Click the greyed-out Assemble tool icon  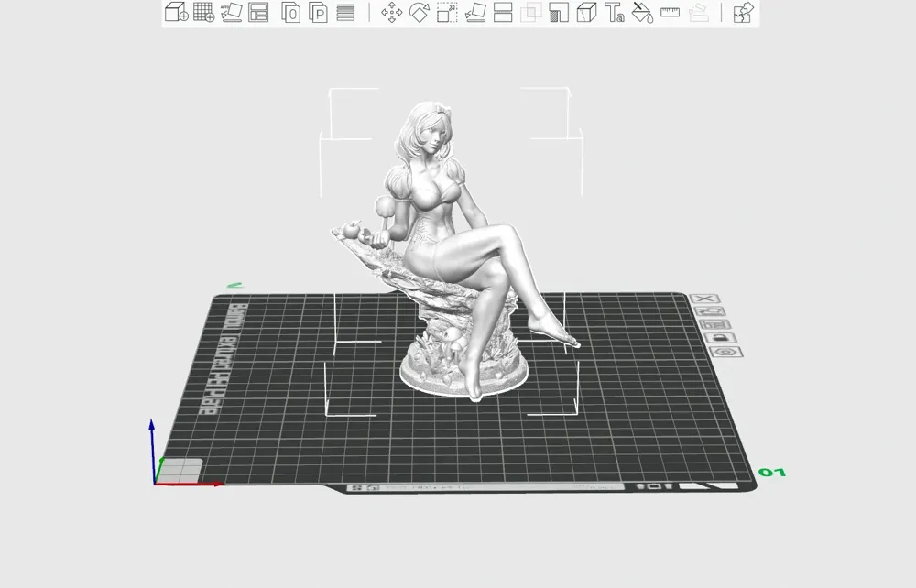point(699,12)
